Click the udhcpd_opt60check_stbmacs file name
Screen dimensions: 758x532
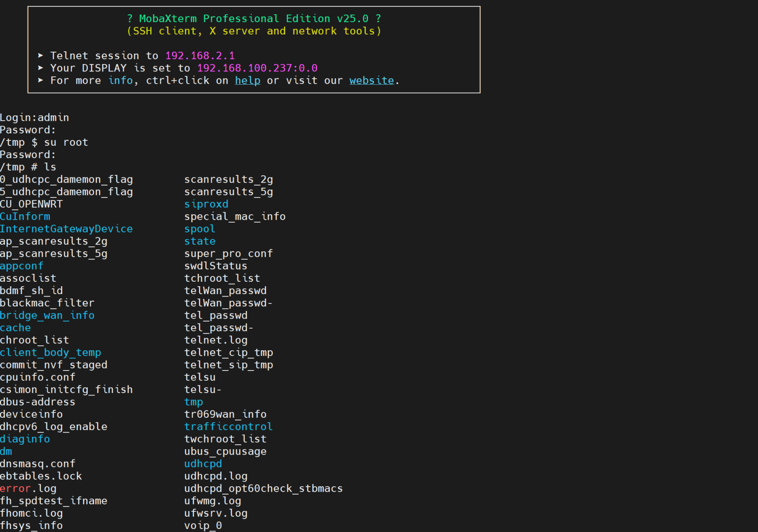[264, 489]
